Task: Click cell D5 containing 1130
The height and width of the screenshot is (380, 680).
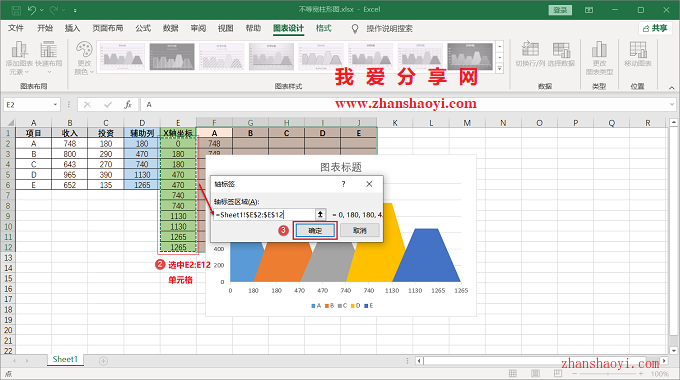Action: (x=142, y=175)
